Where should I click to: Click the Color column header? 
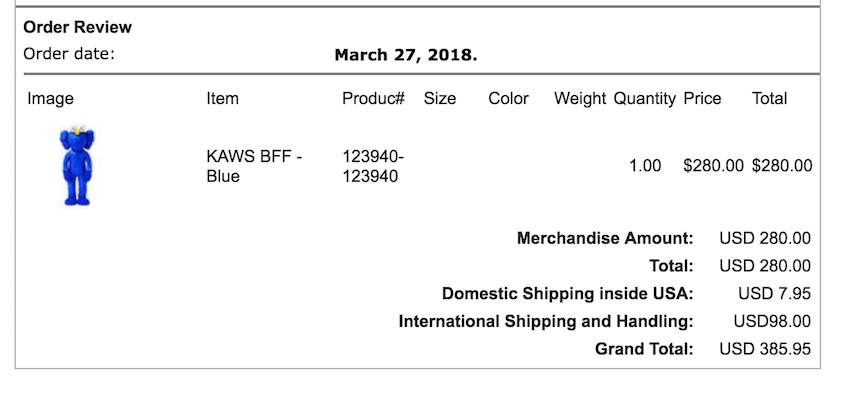click(508, 99)
